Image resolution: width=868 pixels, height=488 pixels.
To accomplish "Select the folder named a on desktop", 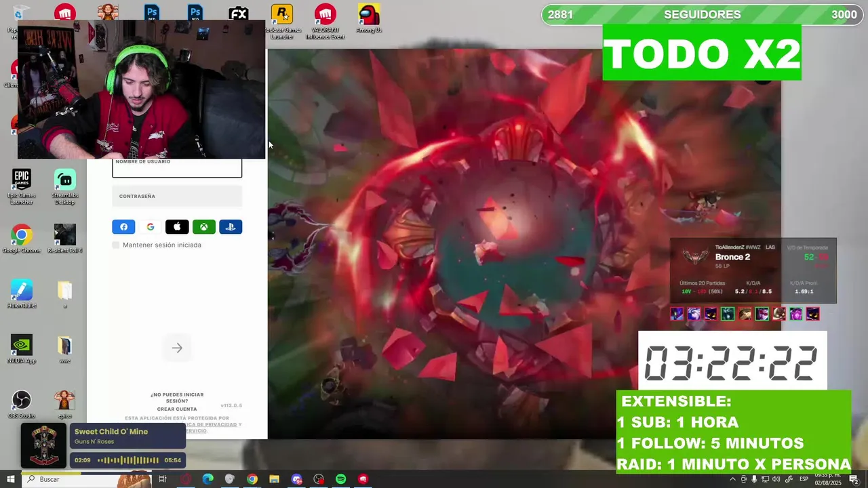I will click(65, 294).
